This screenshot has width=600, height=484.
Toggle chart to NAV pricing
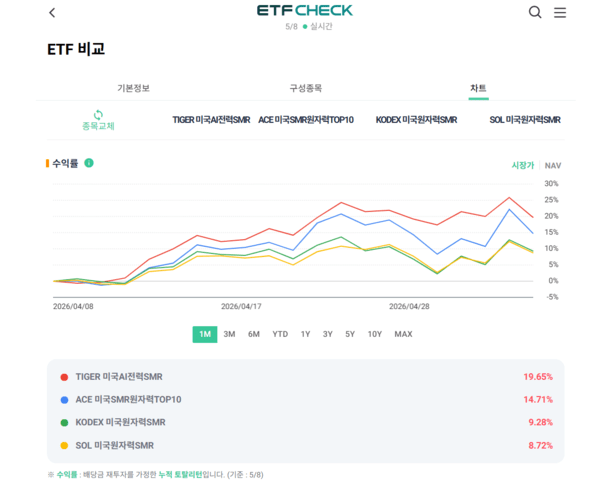pyautogui.click(x=553, y=166)
